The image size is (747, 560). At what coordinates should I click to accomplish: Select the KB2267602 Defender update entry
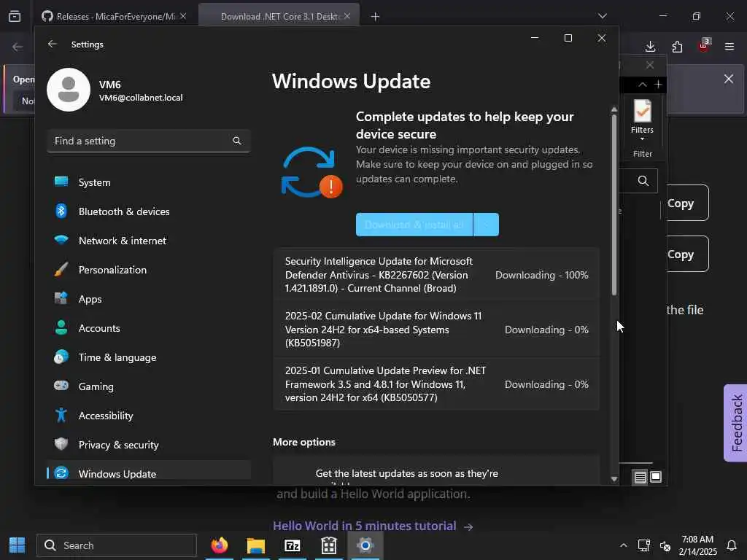(x=436, y=274)
